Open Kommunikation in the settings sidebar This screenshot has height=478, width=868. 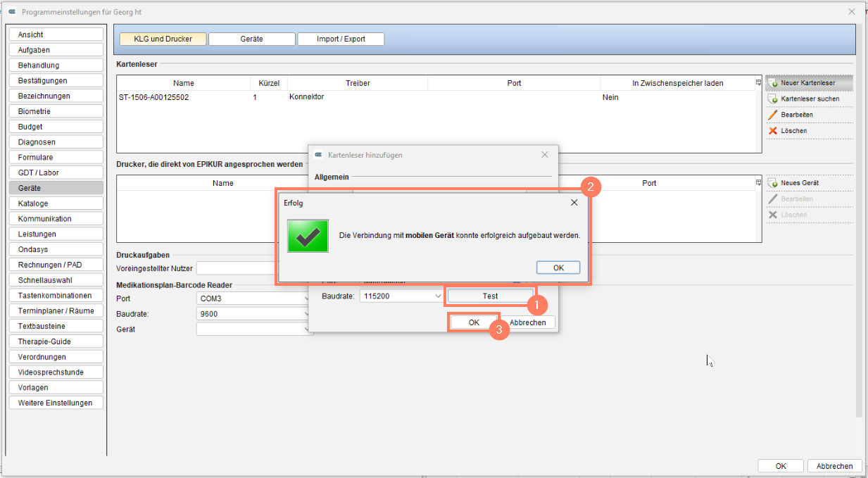point(56,219)
